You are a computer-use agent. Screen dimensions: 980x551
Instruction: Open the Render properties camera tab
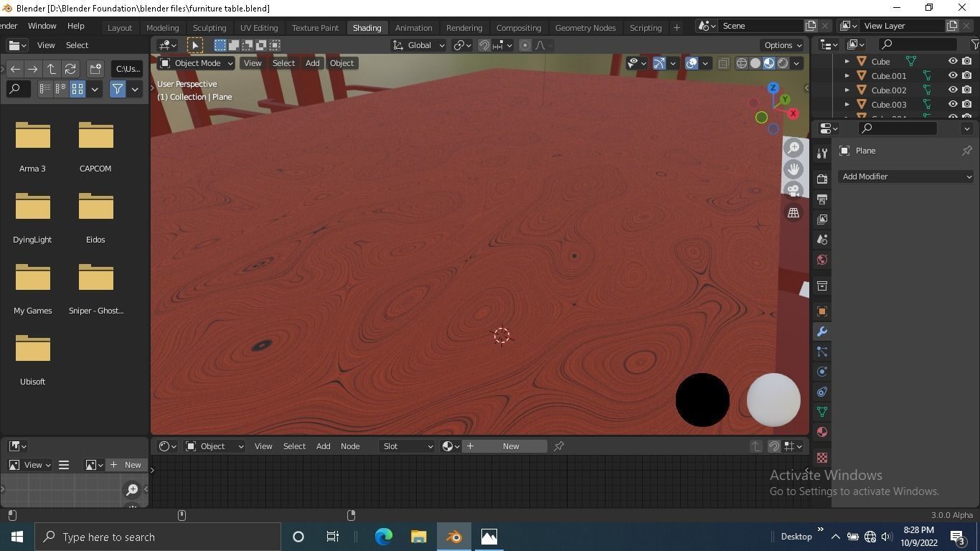coord(822,179)
